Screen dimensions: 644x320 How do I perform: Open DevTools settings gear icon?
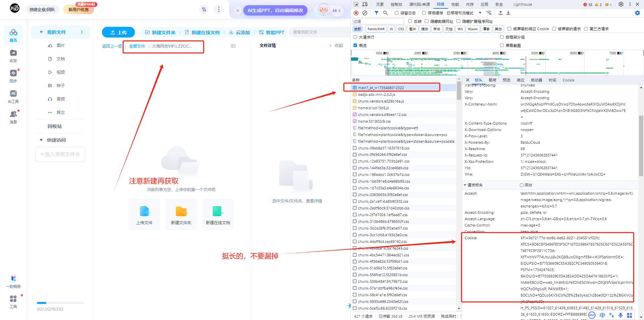pyautogui.click(x=621, y=4)
